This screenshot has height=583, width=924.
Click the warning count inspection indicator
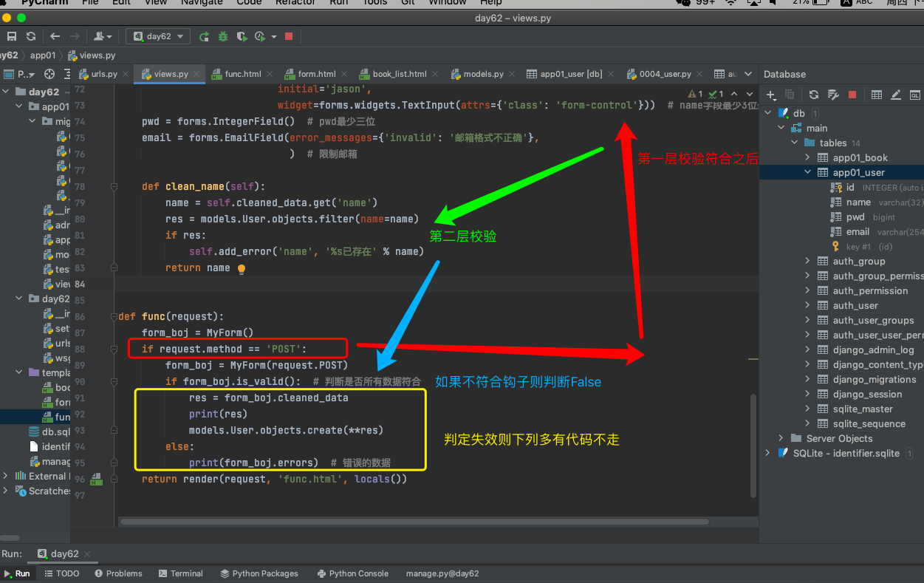[695, 94]
